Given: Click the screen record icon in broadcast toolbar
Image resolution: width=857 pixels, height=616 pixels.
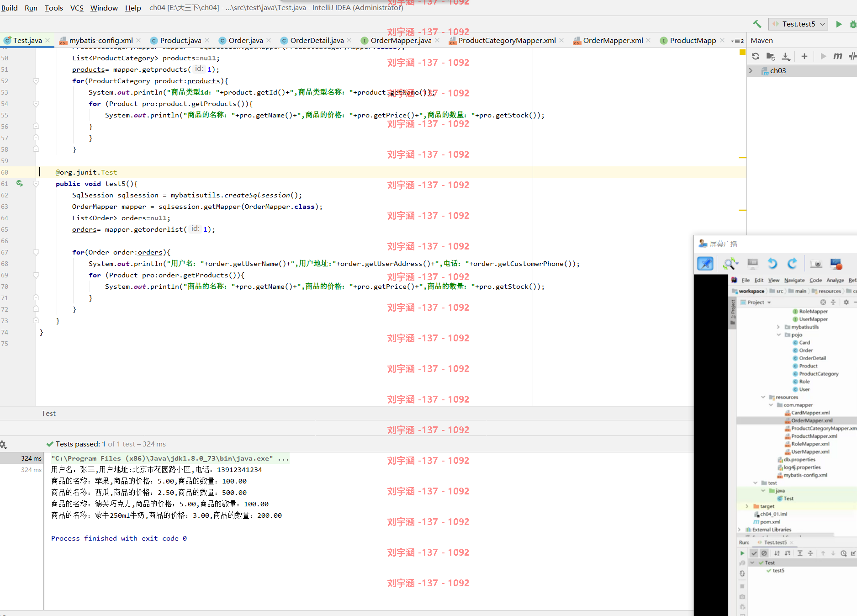Looking at the screenshot, I should click(x=836, y=264).
